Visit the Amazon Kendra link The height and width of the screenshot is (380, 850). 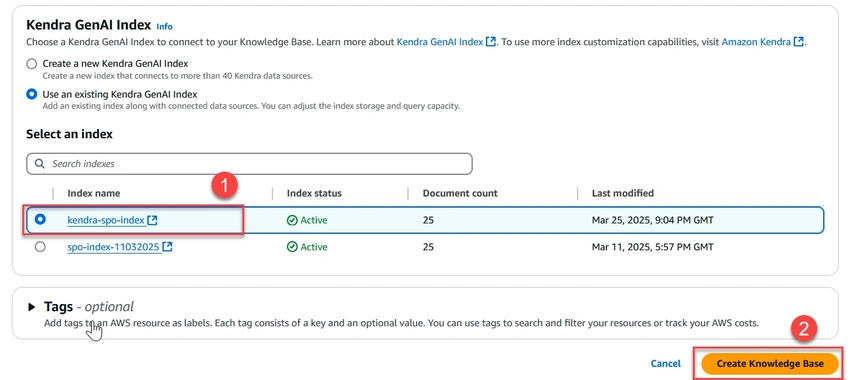click(x=756, y=41)
